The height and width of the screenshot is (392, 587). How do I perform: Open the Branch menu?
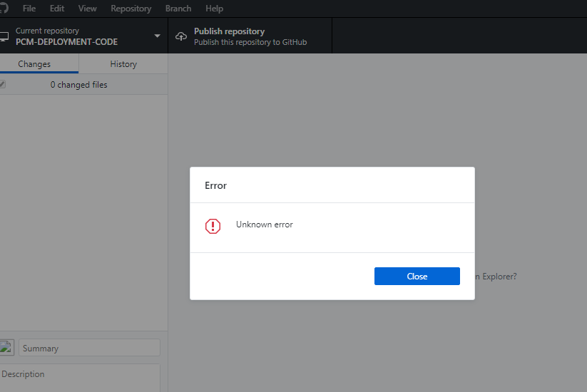tap(178, 9)
